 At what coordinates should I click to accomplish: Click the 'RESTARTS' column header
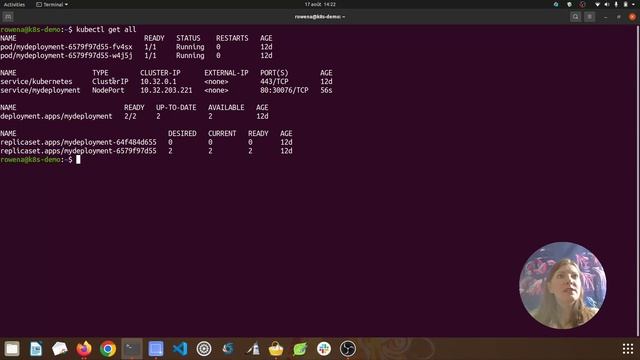click(232, 38)
